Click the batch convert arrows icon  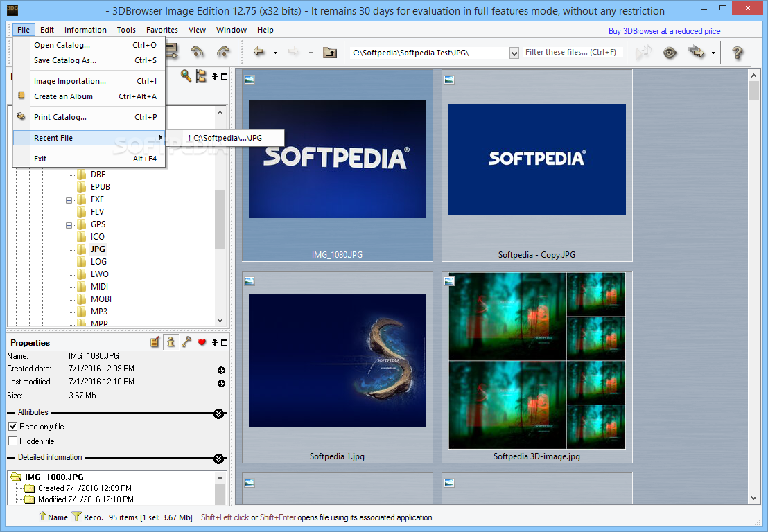(x=696, y=52)
